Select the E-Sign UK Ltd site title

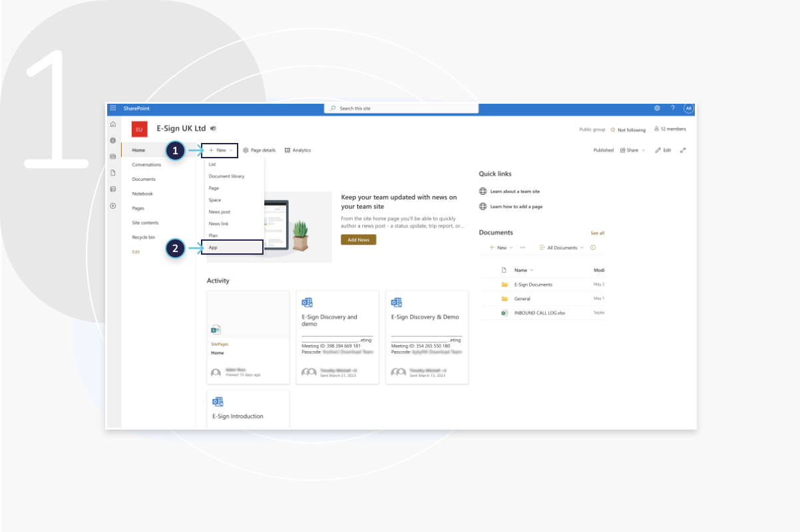pyautogui.click(x=181, y=128)
